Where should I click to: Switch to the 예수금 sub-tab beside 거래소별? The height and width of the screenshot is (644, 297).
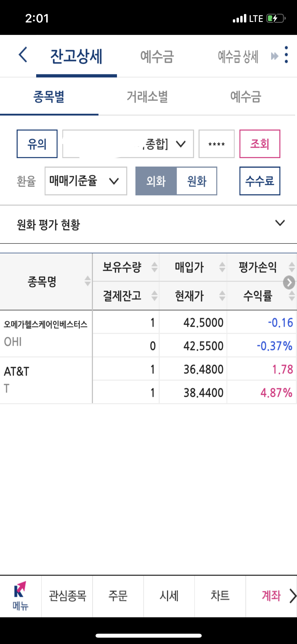pyautogui.click(x=246, y=97)
